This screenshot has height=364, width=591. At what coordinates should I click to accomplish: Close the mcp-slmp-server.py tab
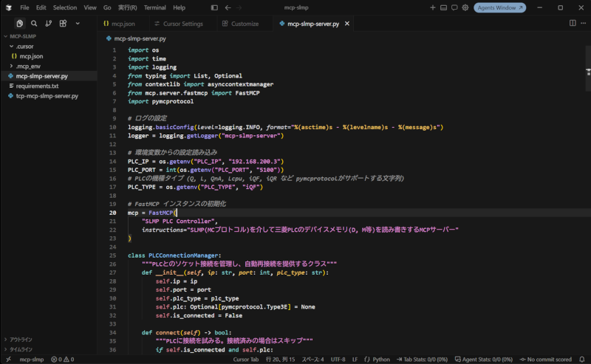coord(346,24)
